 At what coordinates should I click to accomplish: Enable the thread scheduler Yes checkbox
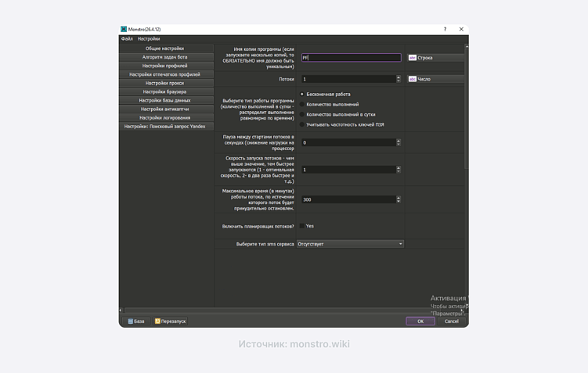[302, 226]
